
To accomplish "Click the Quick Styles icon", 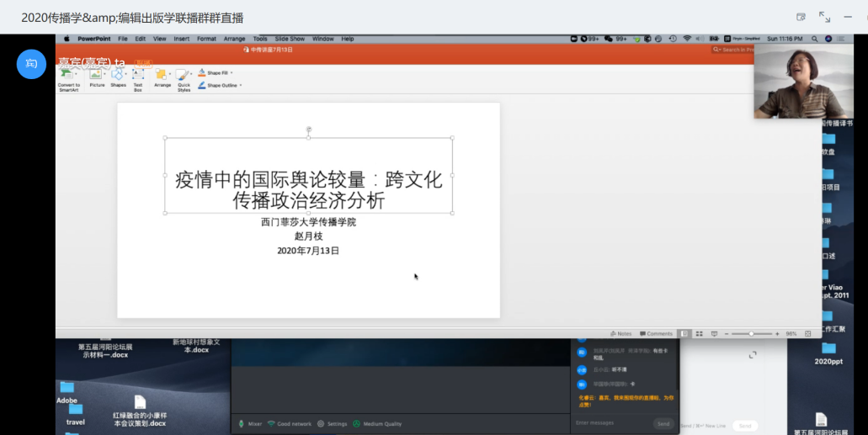I will (x=184, y=76).
